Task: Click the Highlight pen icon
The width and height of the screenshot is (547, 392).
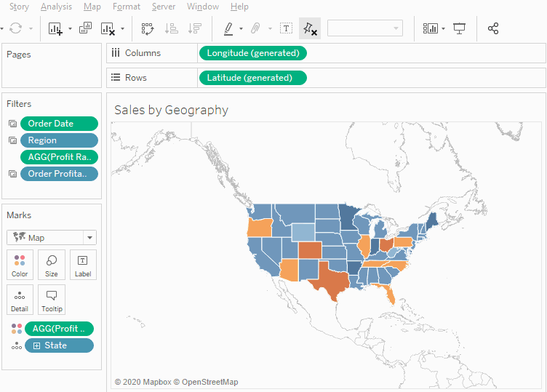Action: pyautogui.click(x=228, y=28)
